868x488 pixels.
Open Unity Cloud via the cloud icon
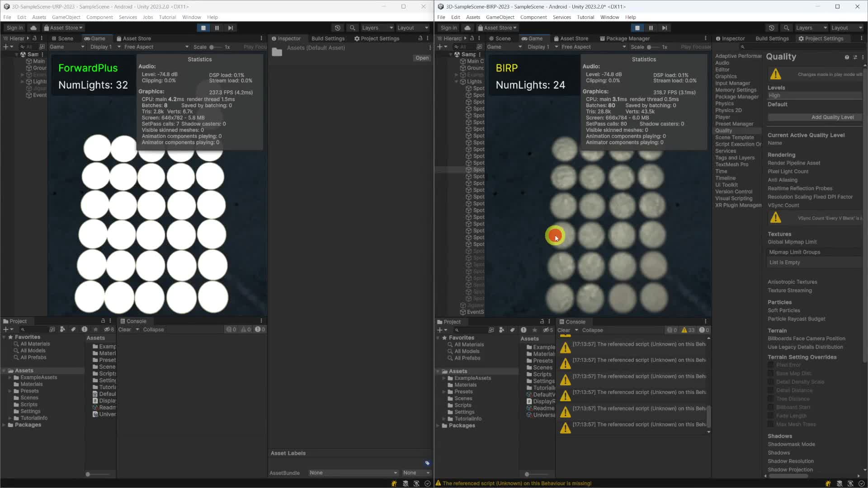(467, 28)
